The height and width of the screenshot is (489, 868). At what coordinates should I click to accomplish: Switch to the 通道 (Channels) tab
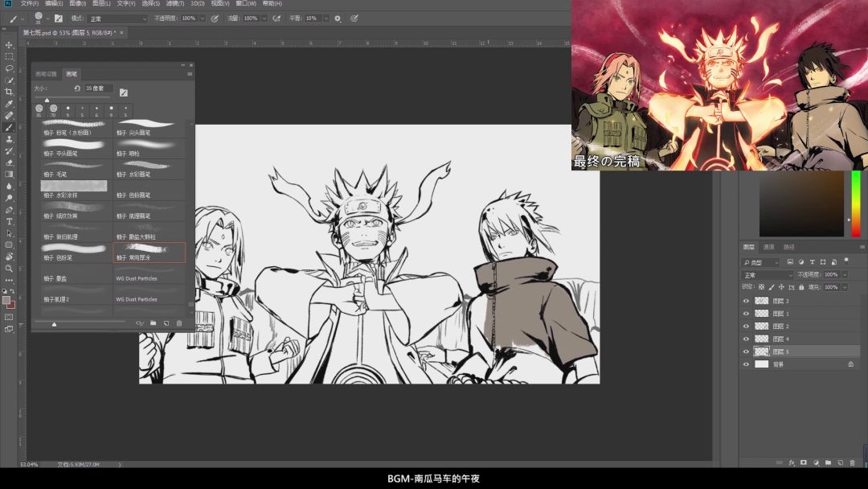[768, 247]
